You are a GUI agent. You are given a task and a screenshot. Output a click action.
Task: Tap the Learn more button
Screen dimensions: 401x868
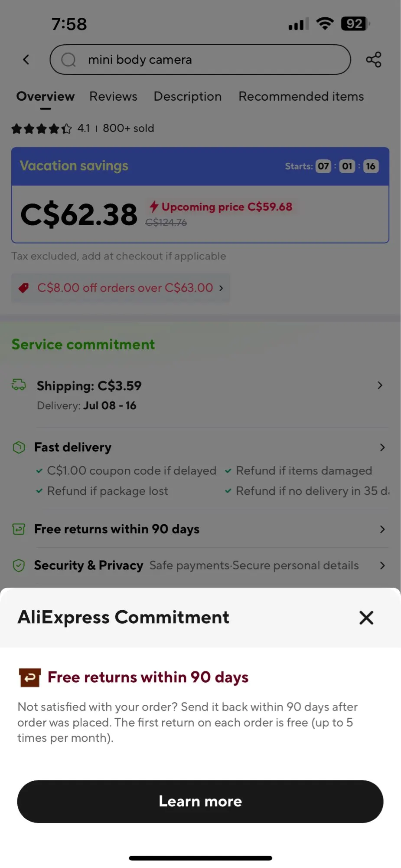coord(200,801)
